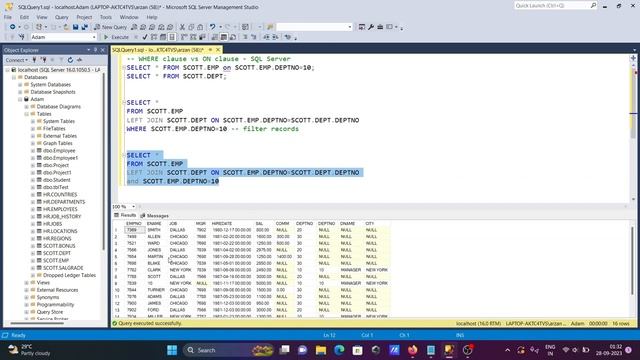Image resolution: width=640 pixels, height=360 pixels.
Task: Close the SQLQuery1.sql tab
Action: (x=218, y=50)
